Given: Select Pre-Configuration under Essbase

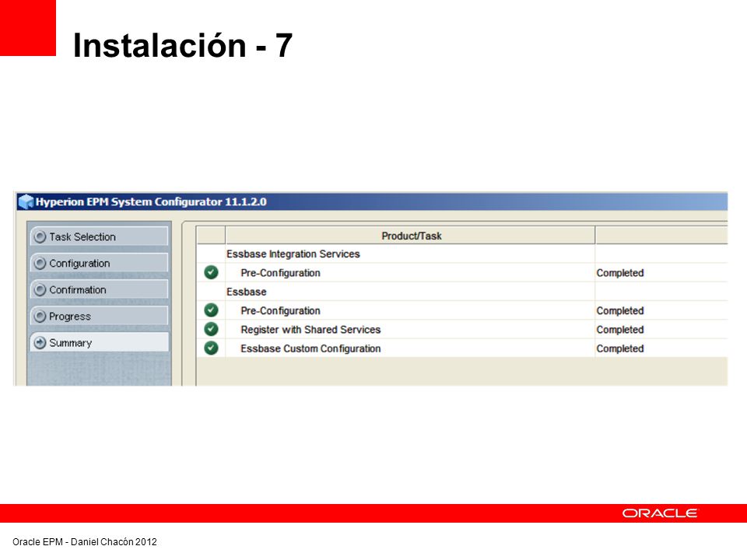Looking at the screenshot, I should click(x=281, y=310).
